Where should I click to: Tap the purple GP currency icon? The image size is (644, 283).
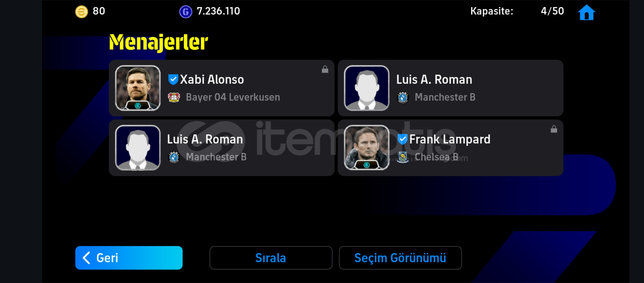coord(186,12)
